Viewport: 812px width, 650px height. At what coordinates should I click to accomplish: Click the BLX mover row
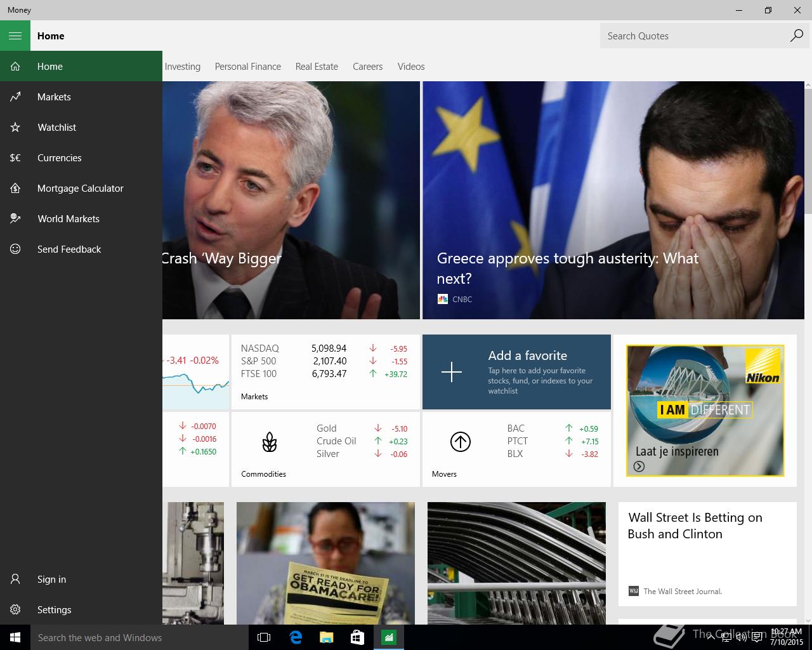click(x=553, y=453)
